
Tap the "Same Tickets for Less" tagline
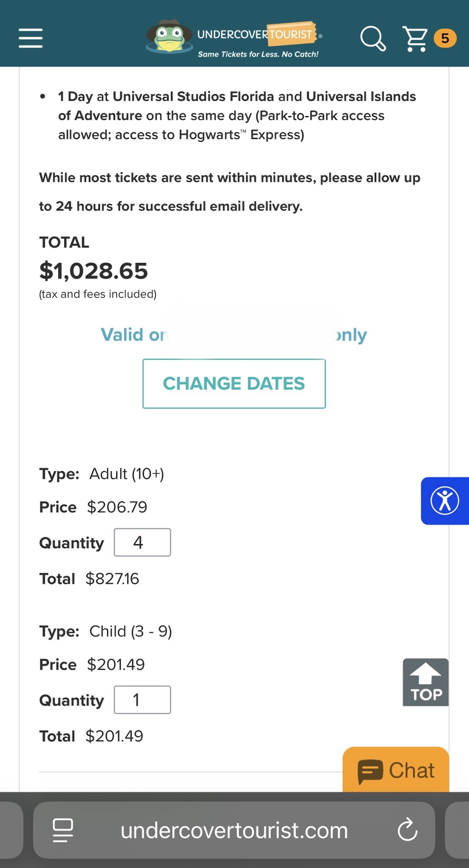[258, 54]
